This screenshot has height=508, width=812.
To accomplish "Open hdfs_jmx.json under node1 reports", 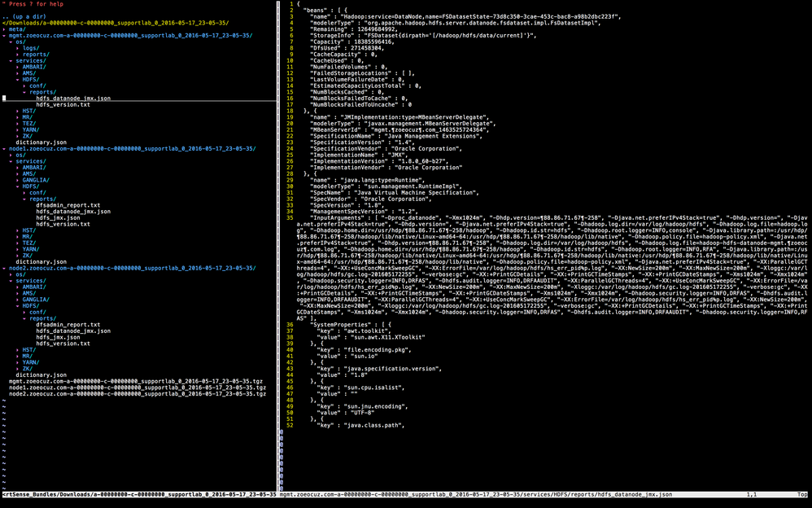I will click(61, 219).
